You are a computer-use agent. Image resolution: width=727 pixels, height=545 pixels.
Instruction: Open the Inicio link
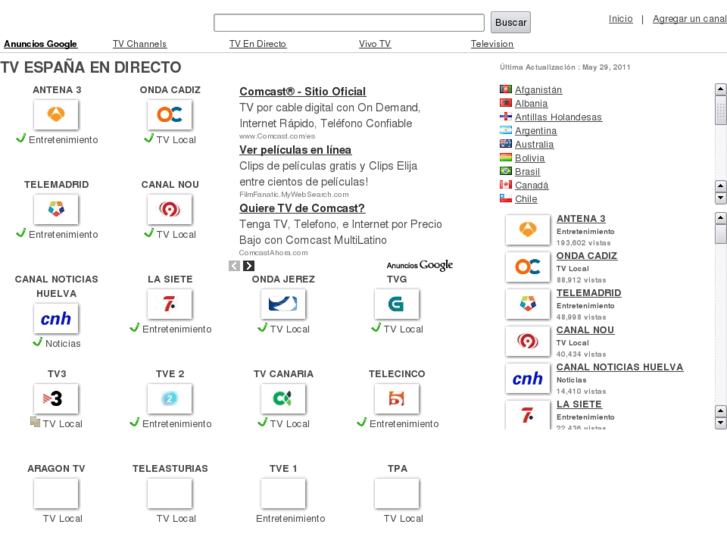point(620,19)
